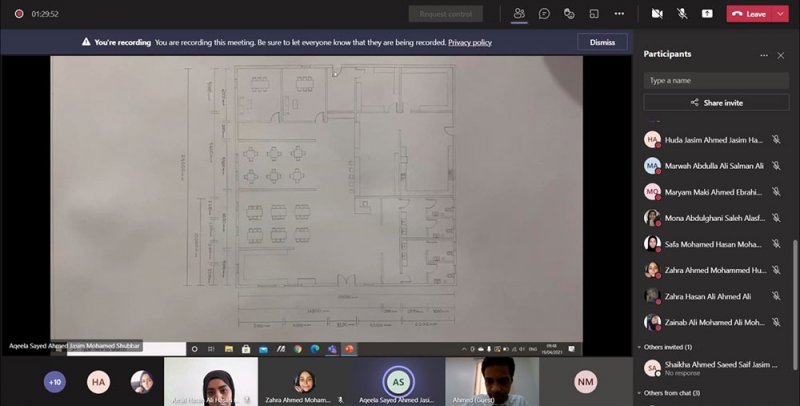Select participant Zainab Ali Mohamed Ali
This screenshot has width=800, height=406.
[713, 322]
